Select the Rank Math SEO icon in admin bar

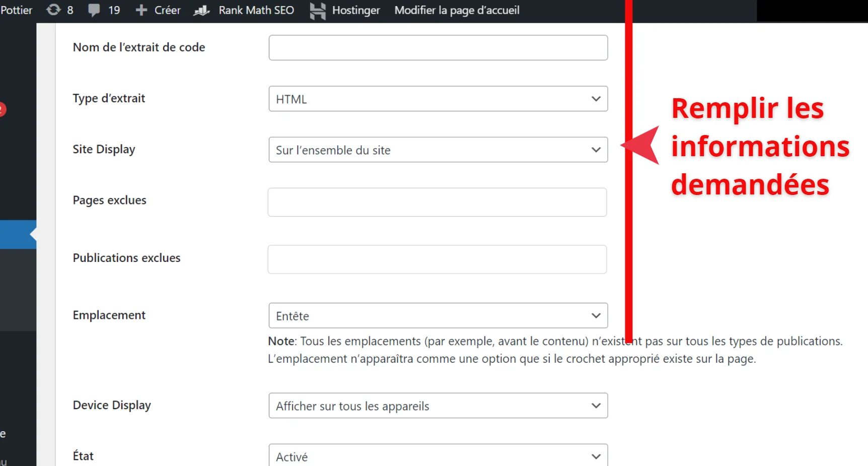pyautogui.click(x=201, y=10)
